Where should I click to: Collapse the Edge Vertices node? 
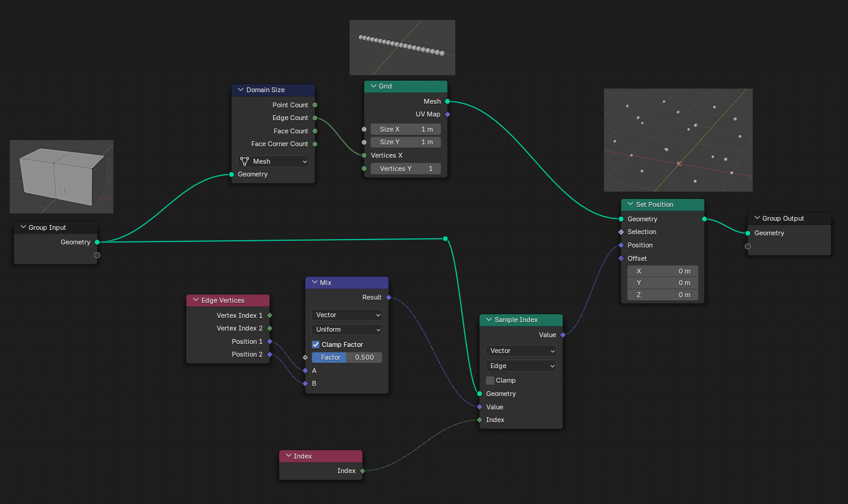pos(195,300)
